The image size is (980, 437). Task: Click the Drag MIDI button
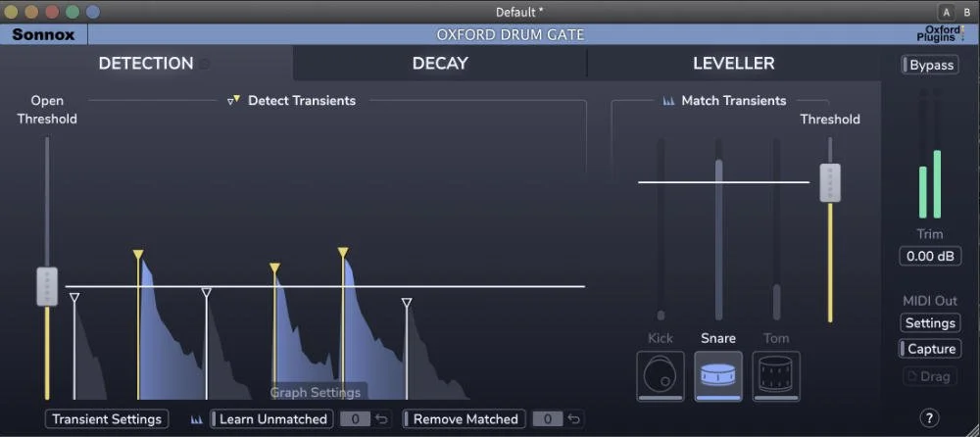[x=930, y=376]
